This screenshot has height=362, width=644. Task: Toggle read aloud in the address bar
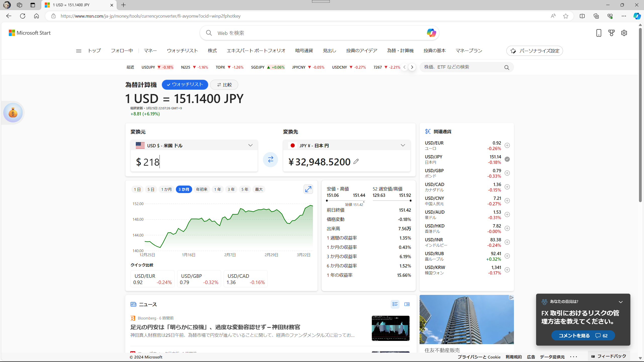pos(553,16)
